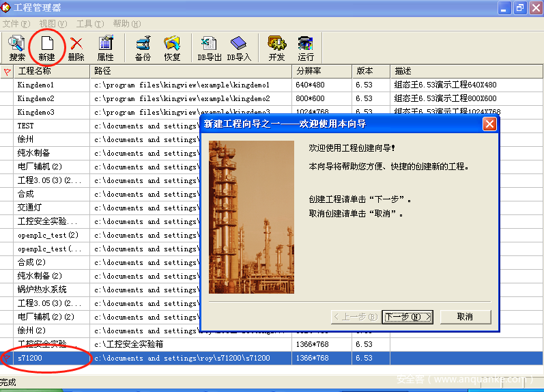Launch 开发 (Develop) from the toolbar
This screenshot has height=392, width=544.
(x=276, y=48)
